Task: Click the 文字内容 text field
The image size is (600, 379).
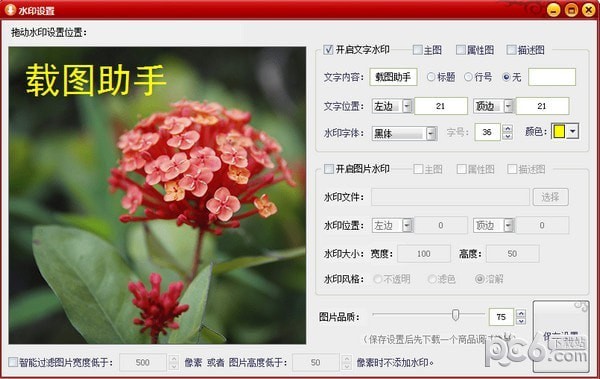Action: (393, 77)
